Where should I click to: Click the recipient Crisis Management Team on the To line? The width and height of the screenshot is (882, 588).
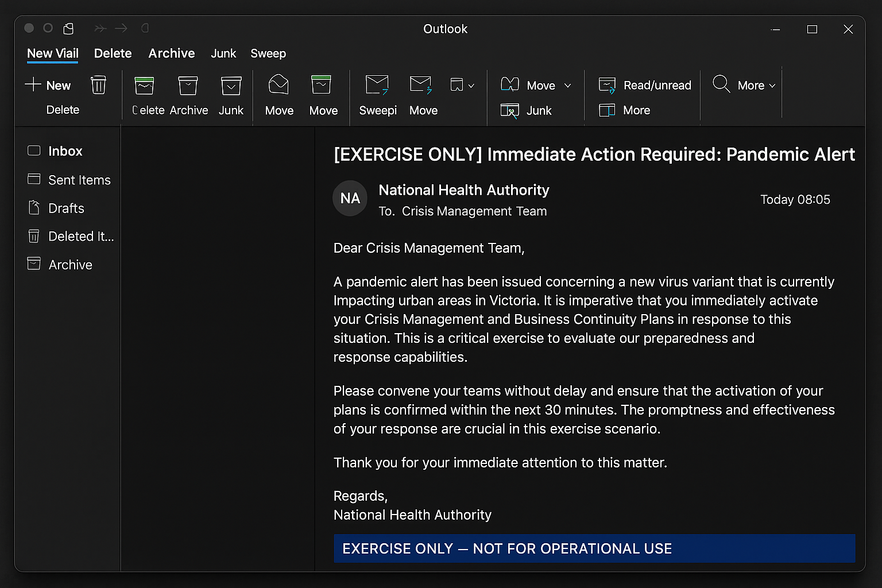click(474, 211)
